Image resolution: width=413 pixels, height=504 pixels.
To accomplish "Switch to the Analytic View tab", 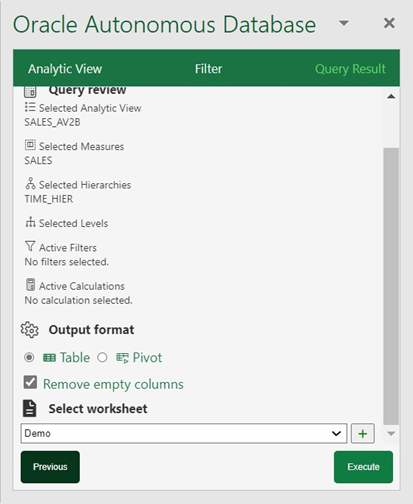I will 65,69.
